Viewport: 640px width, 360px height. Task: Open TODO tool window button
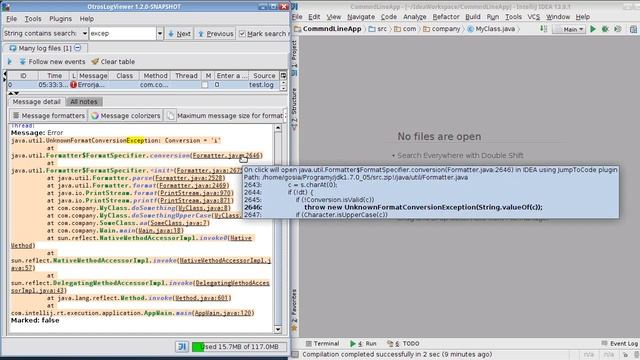[403, 344]
